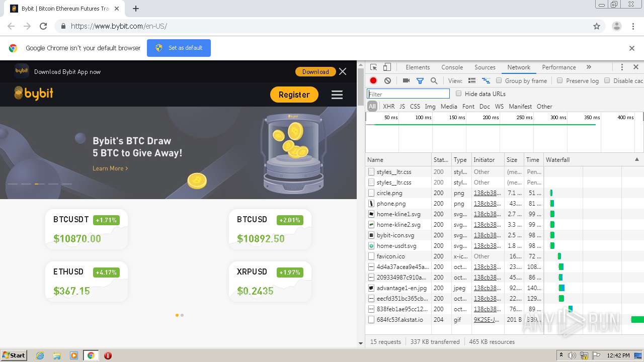Show hidden system tray icons
This screenshot has width=644, height=362.
[561, 355]
